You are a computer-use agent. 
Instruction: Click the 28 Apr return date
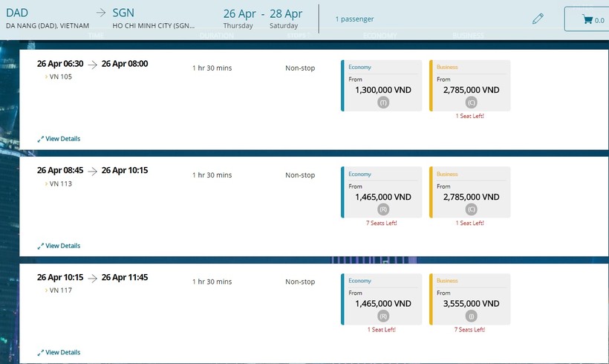(x=285, y=14)
